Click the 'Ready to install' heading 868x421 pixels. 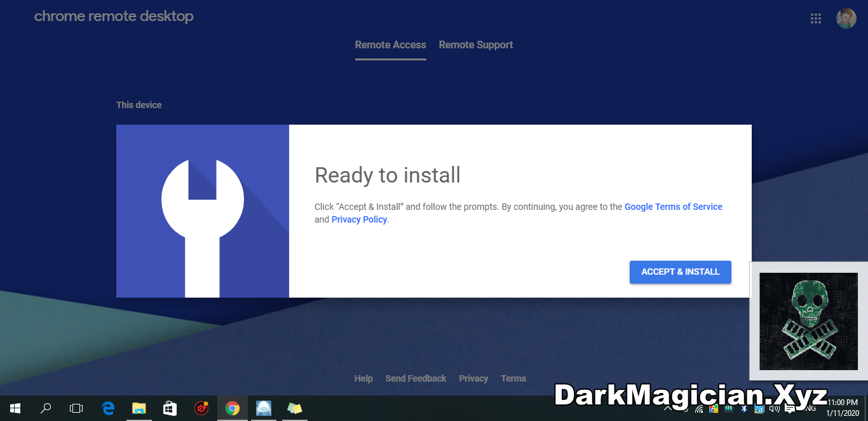coord(388,175)
